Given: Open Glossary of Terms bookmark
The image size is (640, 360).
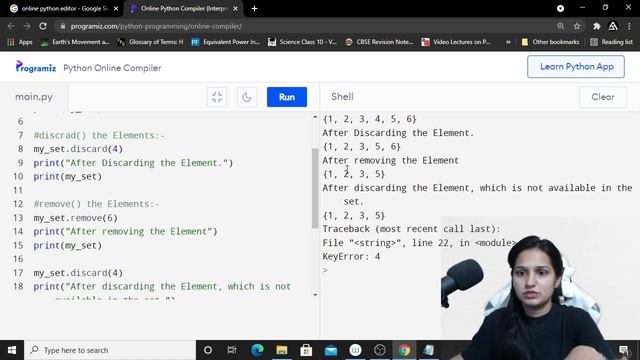Looking at the screenshot, I should (x=150, y=42).
